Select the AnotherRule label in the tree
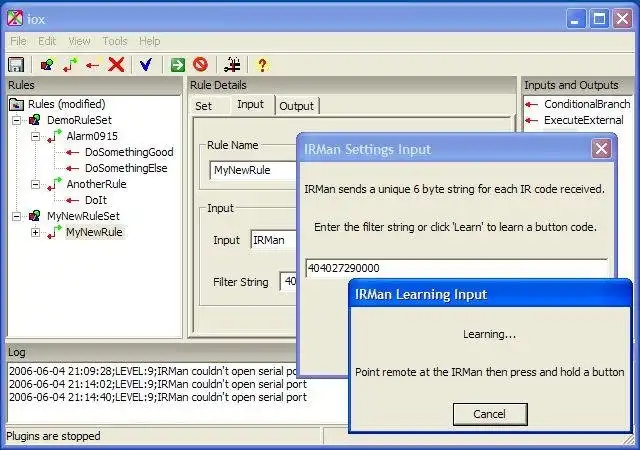The width and height of the screenshot is (640, 450). (x=96, y=184)
